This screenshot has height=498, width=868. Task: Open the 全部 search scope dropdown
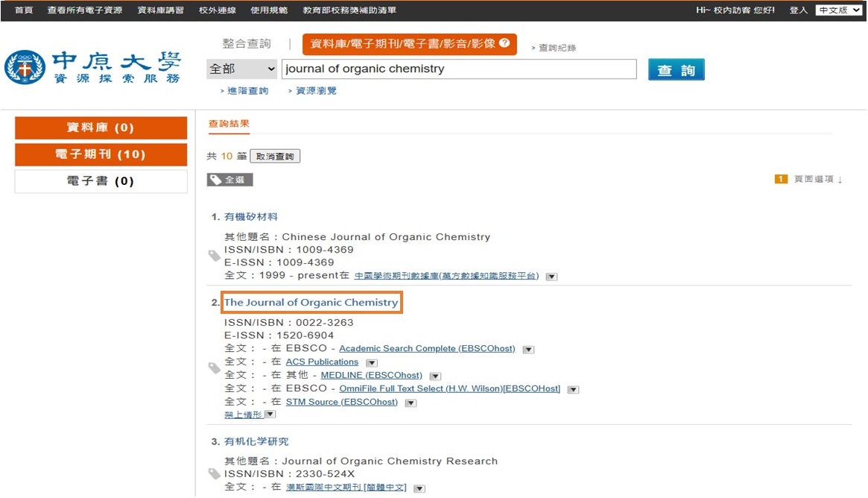point(242,69)
